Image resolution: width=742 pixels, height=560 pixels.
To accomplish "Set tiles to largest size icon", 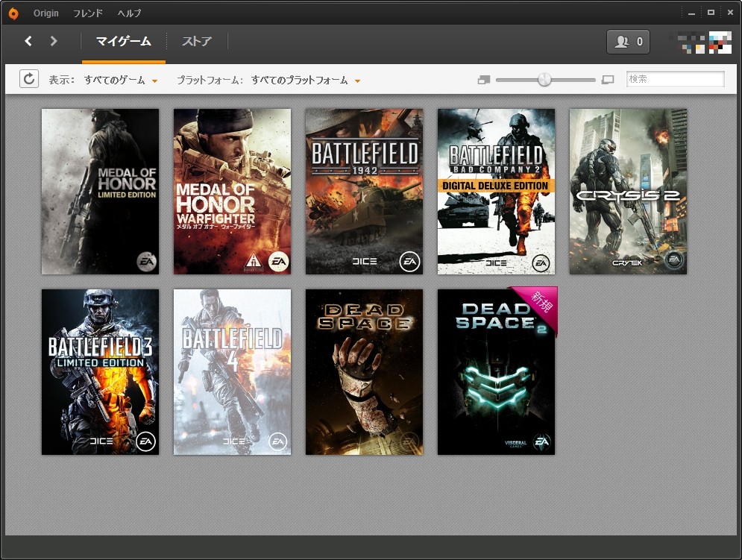I will click(x=608, y=80).
